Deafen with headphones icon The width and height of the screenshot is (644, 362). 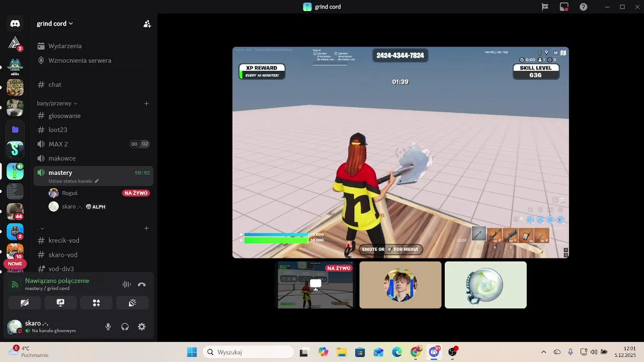(125, 327)
